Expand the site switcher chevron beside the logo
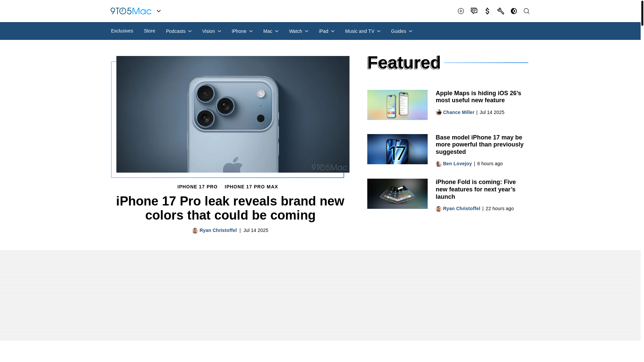This screenshot has width=644, height=362. [x=159, y=11]
